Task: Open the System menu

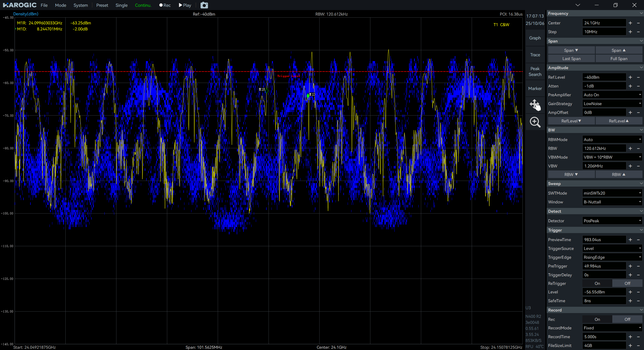Action: click(80, 5)
